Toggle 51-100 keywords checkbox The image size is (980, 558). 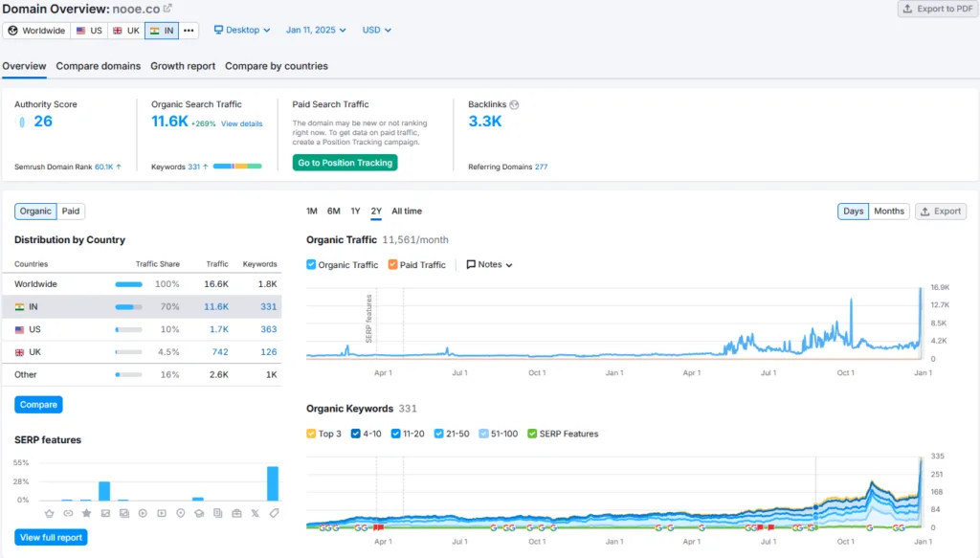[483, 434]
